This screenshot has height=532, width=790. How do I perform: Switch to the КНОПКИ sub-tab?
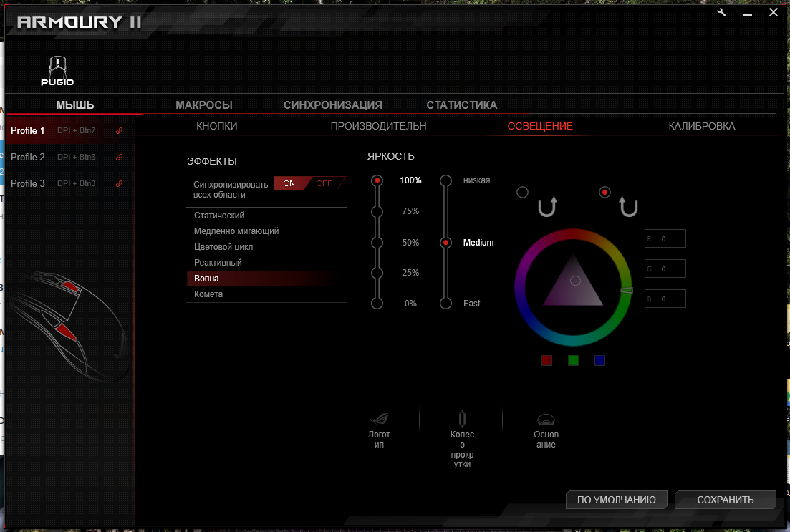[x=216, y=127]
